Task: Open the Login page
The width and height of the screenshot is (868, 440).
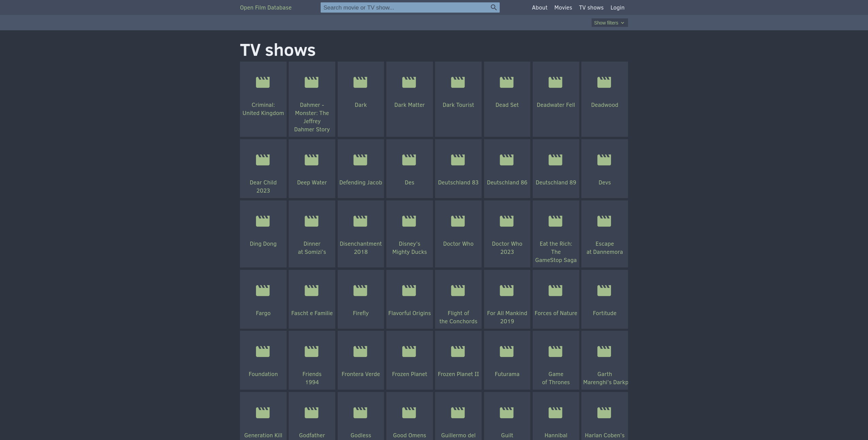Action: click(x=617, y=7)
